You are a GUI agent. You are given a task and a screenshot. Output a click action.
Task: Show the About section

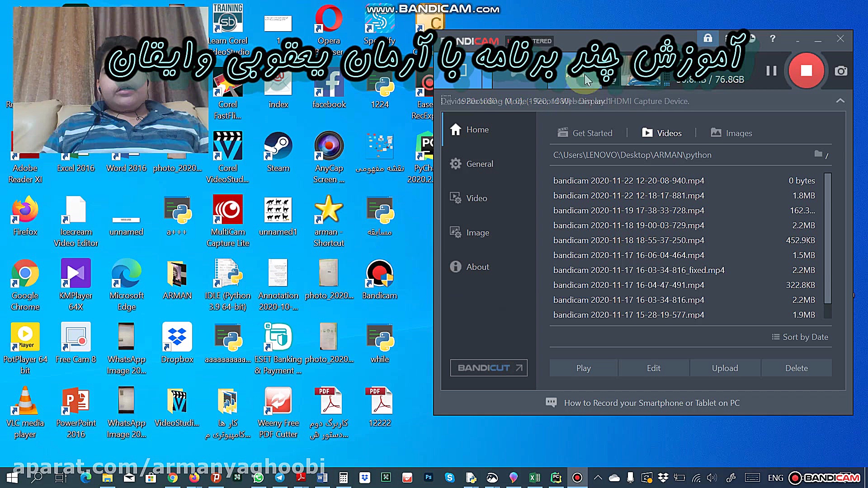[477, 267]
